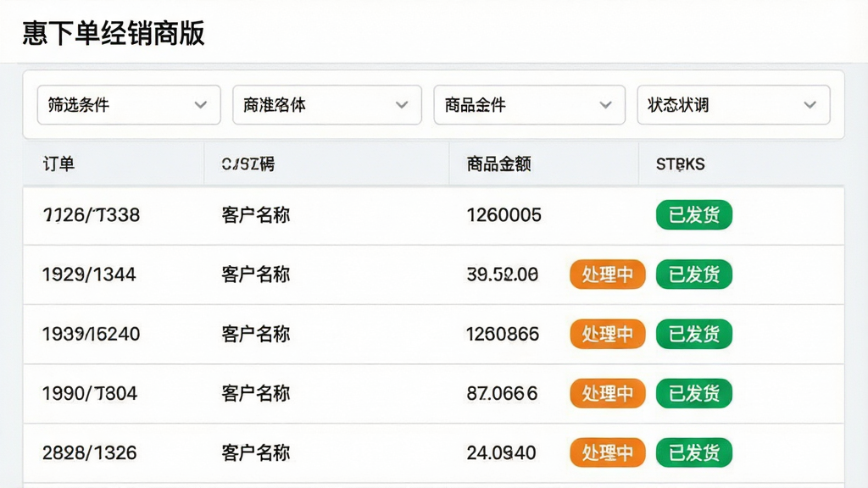Select the amount in the 1929/1344 row

coord(502,274)
